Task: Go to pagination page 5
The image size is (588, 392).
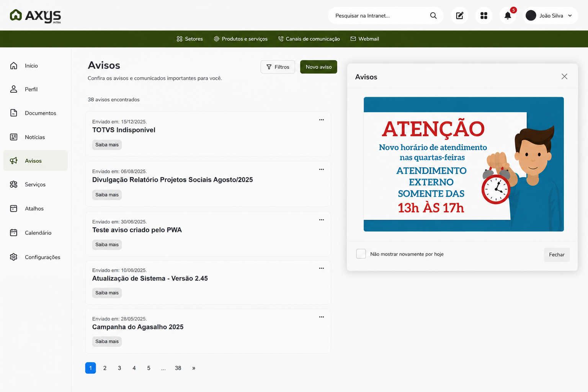Action: point(149,368)
